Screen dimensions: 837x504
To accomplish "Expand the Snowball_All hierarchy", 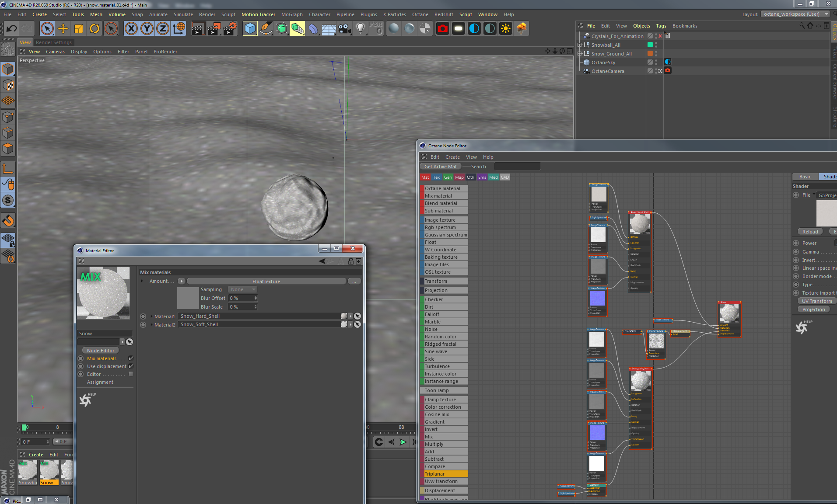I will tap(580, 45).
